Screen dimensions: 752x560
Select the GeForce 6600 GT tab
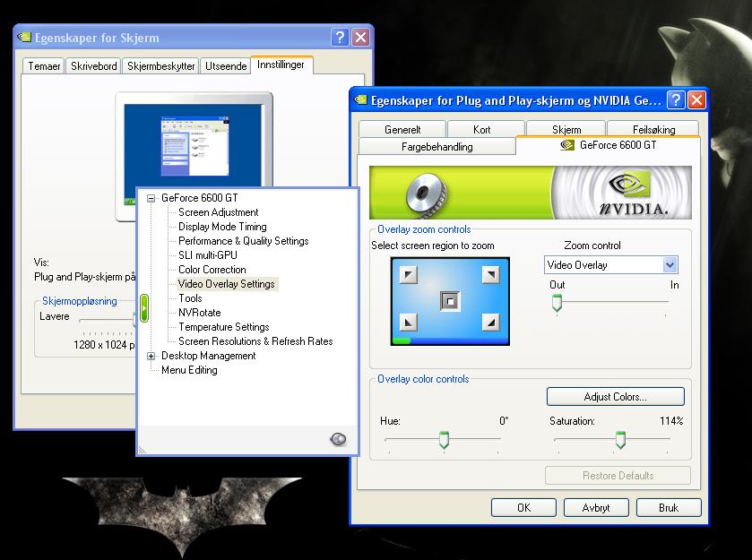tap(608, 145)
